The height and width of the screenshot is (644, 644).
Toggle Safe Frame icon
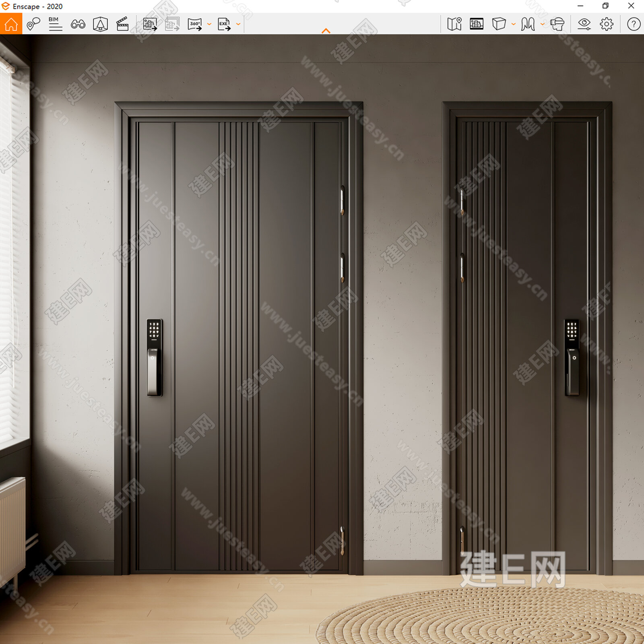coord(477,24)
